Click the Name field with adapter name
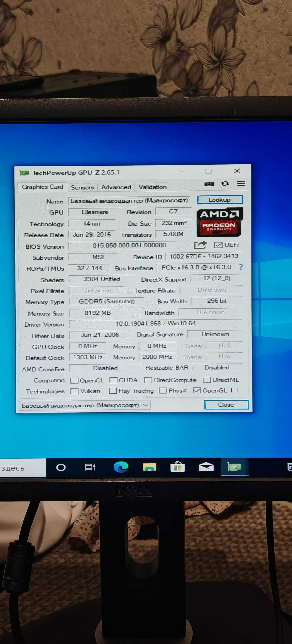The width and height of the screenshot is (292, 644). (x=129, y=201)
